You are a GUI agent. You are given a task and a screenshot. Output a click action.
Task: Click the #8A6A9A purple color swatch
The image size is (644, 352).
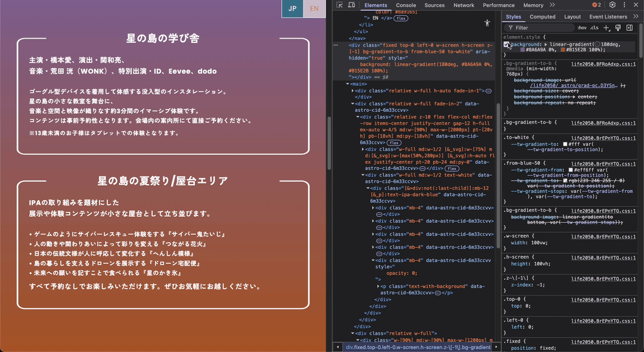[x=522, y=49]
